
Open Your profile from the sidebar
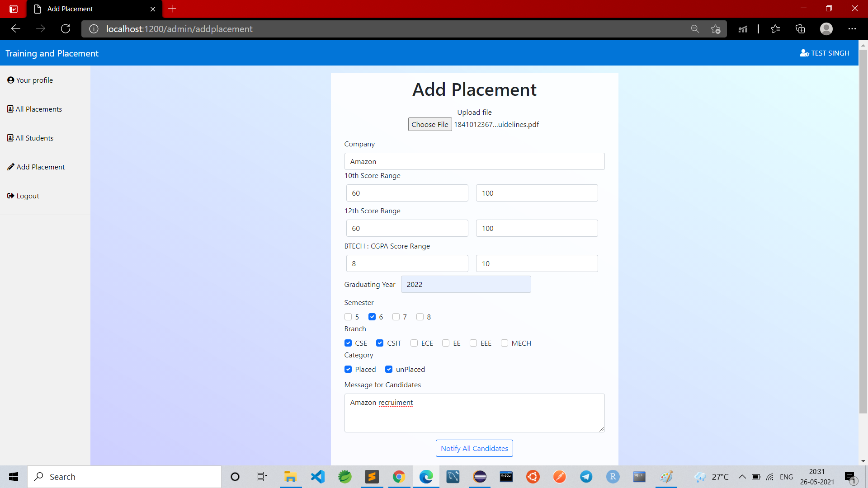[34, 80]
